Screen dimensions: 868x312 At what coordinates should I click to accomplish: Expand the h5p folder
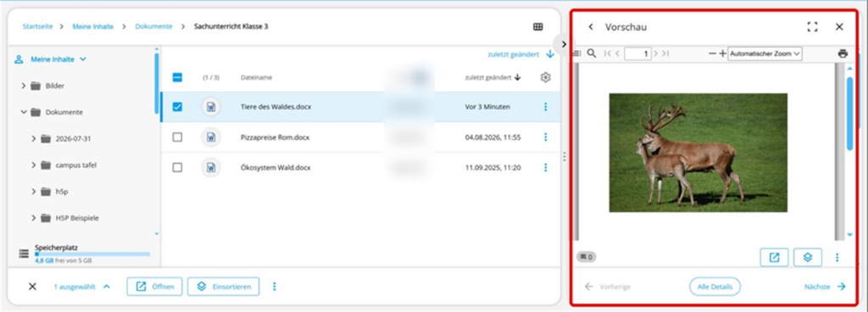coord(34,192)
